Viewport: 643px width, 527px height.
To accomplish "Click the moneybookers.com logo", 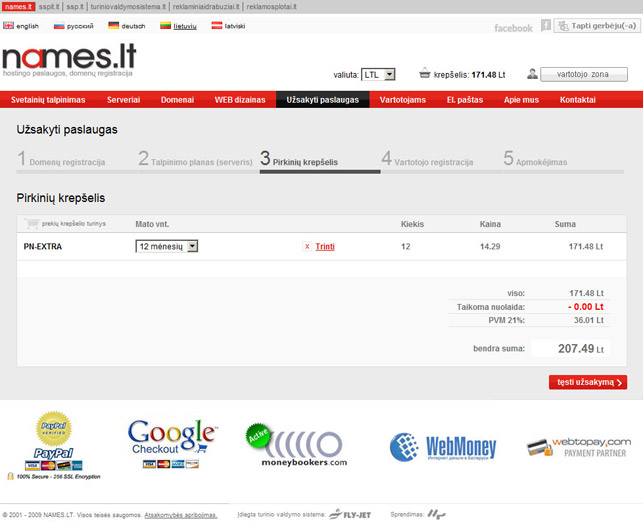I will (x=297, y=445).
